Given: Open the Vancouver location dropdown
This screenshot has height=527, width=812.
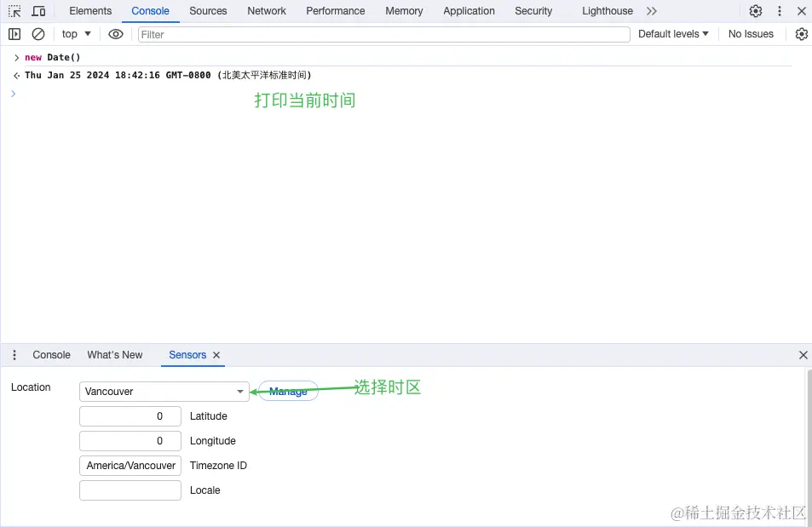Looking at the screenshot, I should coord(164,392).
